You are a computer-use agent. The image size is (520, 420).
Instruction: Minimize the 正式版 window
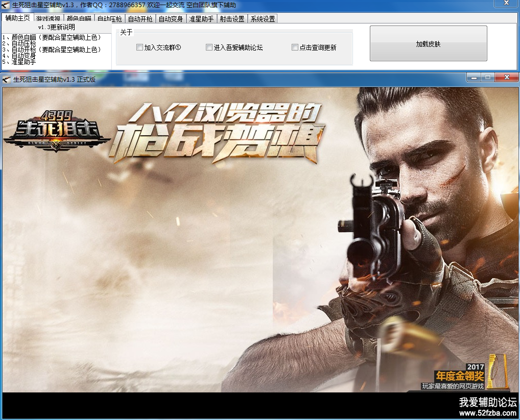click(474, 78)
